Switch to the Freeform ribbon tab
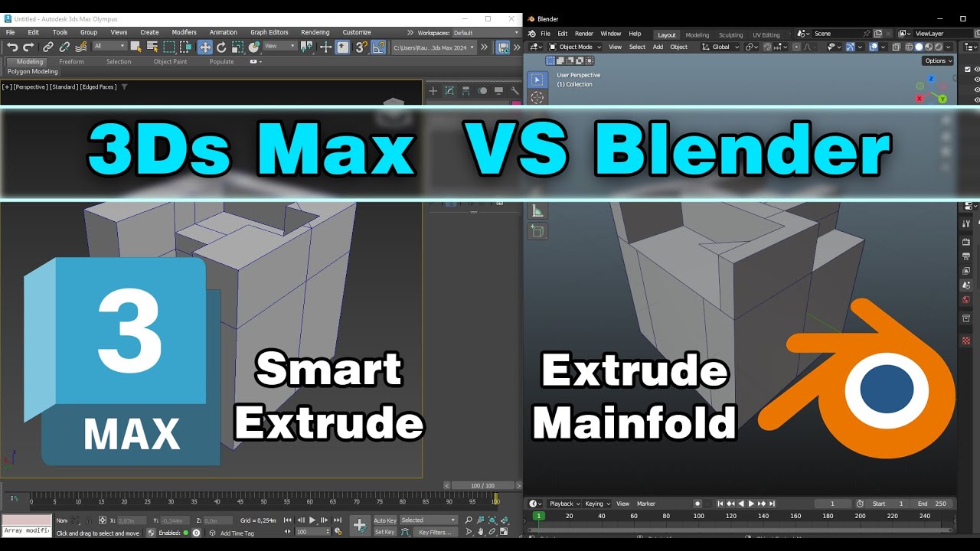Viewport: 980px width, 551px height. tap(72, 62)
